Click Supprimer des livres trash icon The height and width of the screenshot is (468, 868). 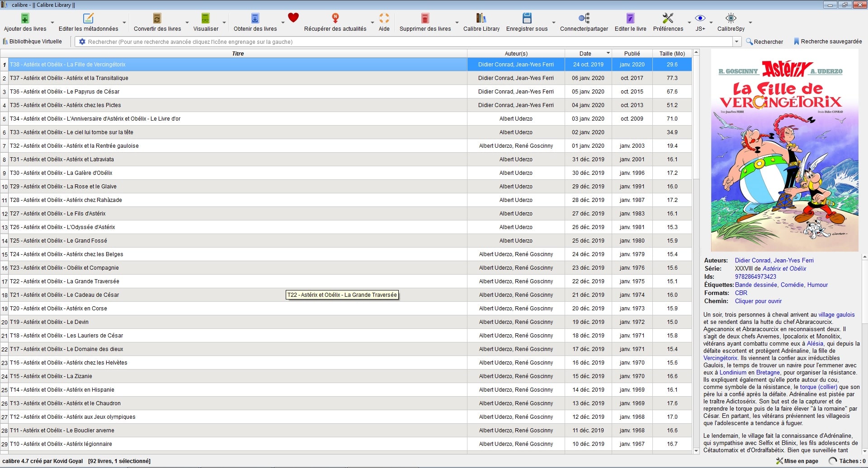pos(425,19)
